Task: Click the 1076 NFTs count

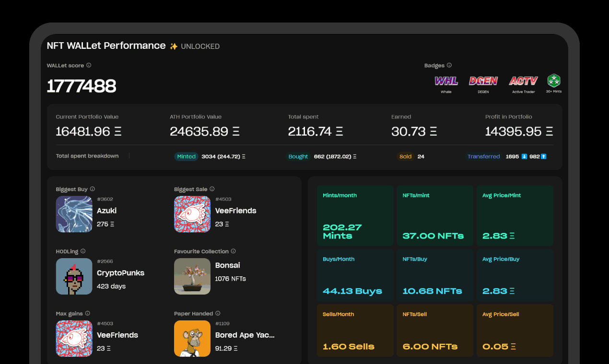Action: [x=231, y=279]
